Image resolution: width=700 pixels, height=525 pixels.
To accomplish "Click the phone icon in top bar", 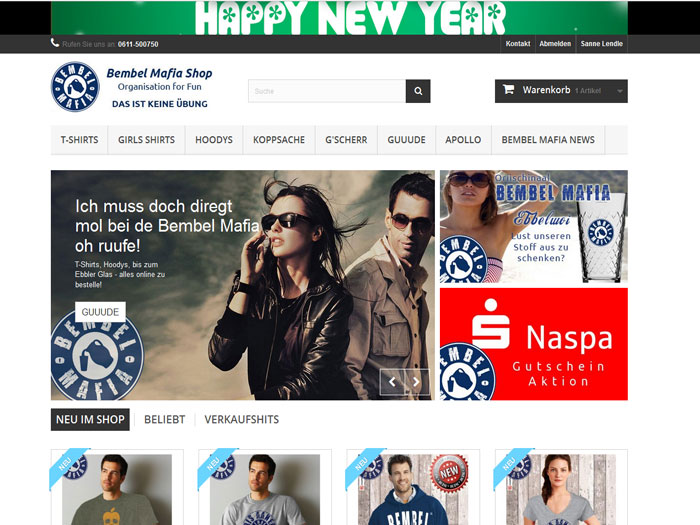I will pyautogui.click(x=55, y=43).
